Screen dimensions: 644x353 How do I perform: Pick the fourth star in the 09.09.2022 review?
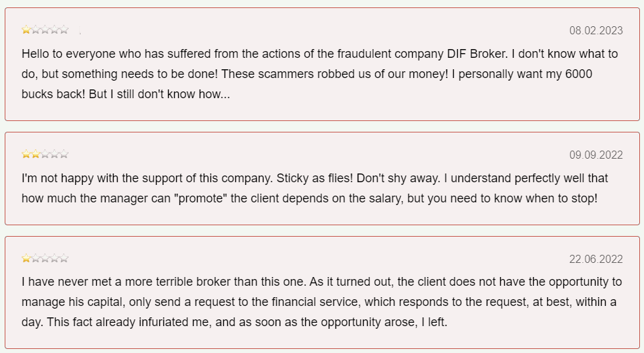pyautogui.click(x=54, y=154)
